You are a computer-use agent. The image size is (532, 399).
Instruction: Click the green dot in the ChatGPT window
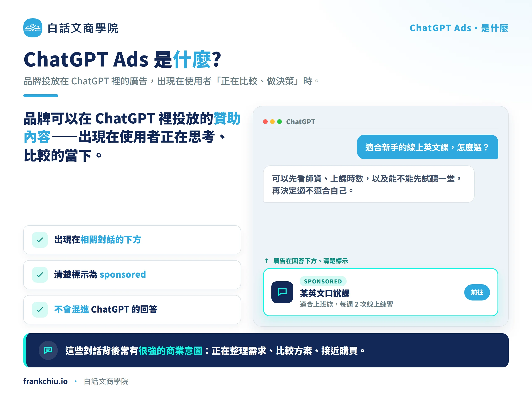280,121
